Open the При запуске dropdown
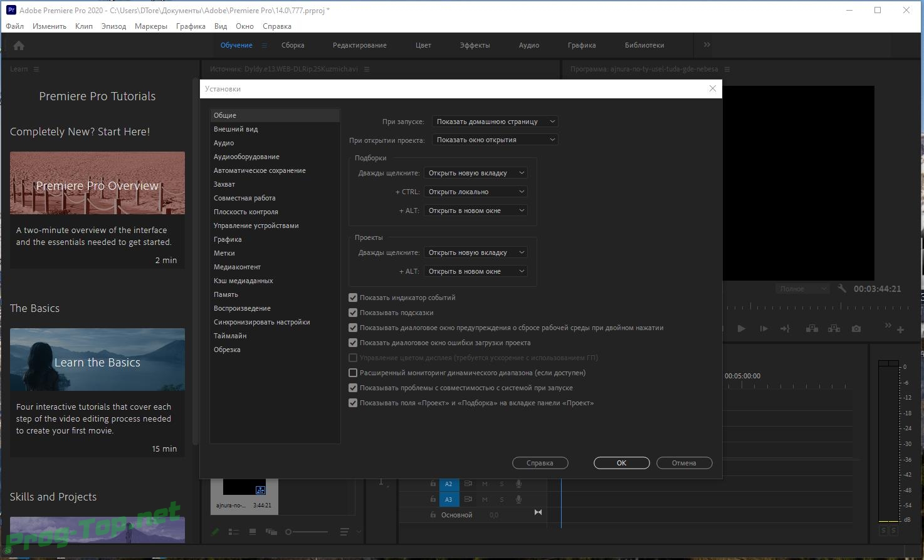924x560 pixels. point(495,122)
